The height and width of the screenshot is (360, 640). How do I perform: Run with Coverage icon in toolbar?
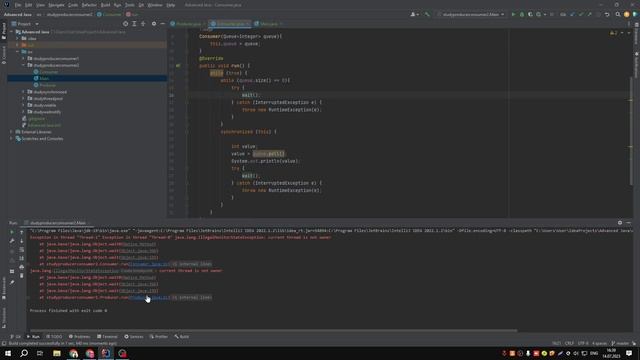tap(530, 14)
